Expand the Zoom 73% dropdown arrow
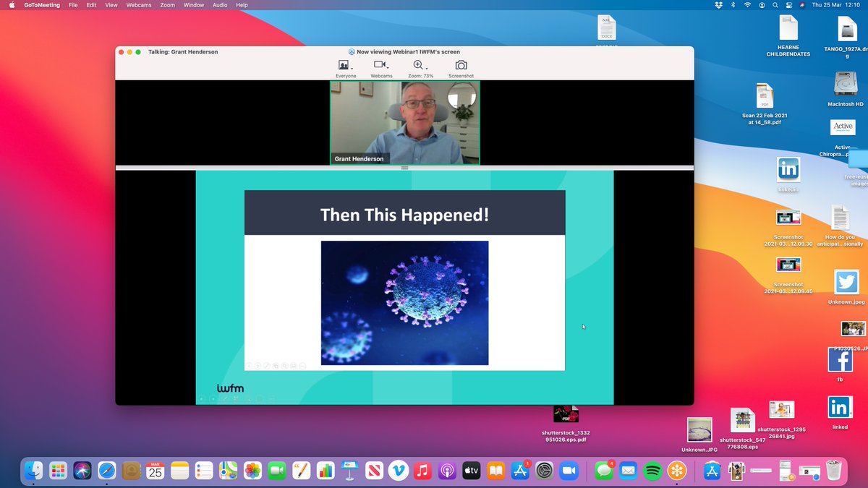The height and width of the screenshot is (488, 868). [426, 68]
